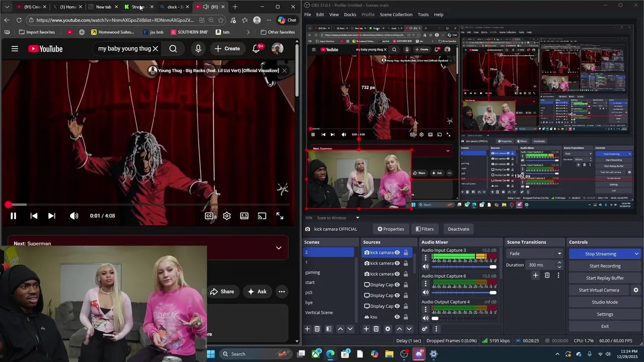Toggle YouTube closed captions
This screenshot has width=644, height=362.
coord(209,216)
